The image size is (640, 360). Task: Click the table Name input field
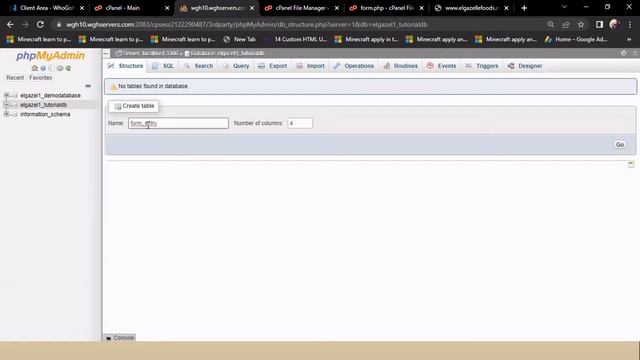coord(178,123)
